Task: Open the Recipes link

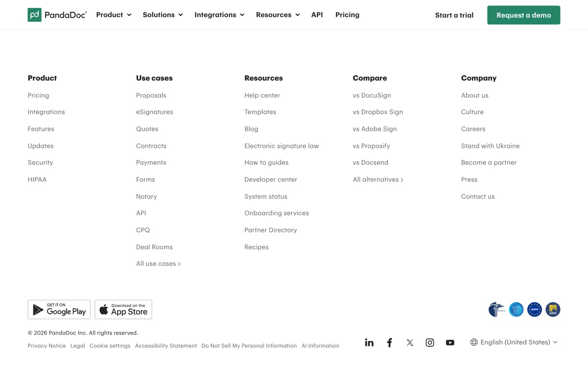Action: tap(257, 247)
